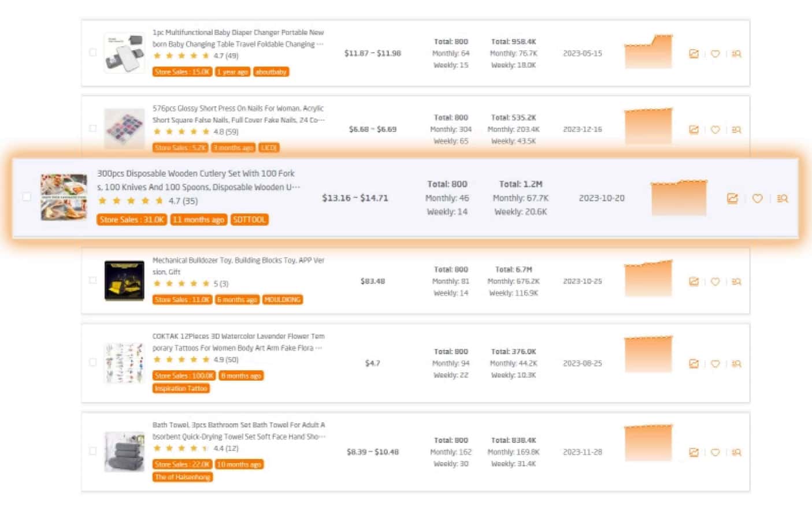Open chart icon for Wooden Cutlery Set row
The width and height of the screenshot is (812, 514).
[x=732, y=199]
